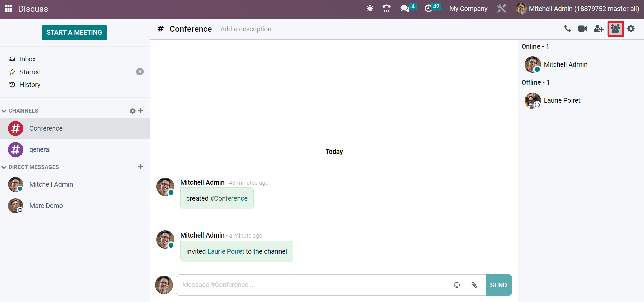The height and width of the screenshot is (302, 644).
Task: Click the red Conference hash avatar
Action: click(15, 128)
